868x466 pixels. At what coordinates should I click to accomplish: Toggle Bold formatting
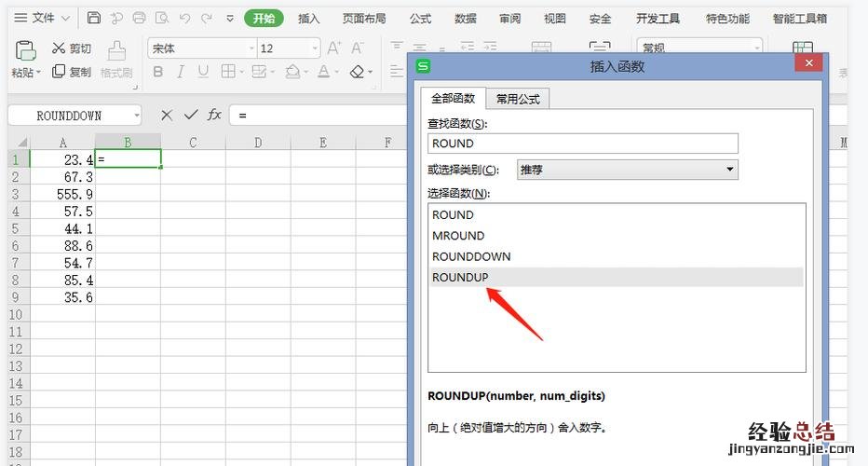tap(157, 72)
